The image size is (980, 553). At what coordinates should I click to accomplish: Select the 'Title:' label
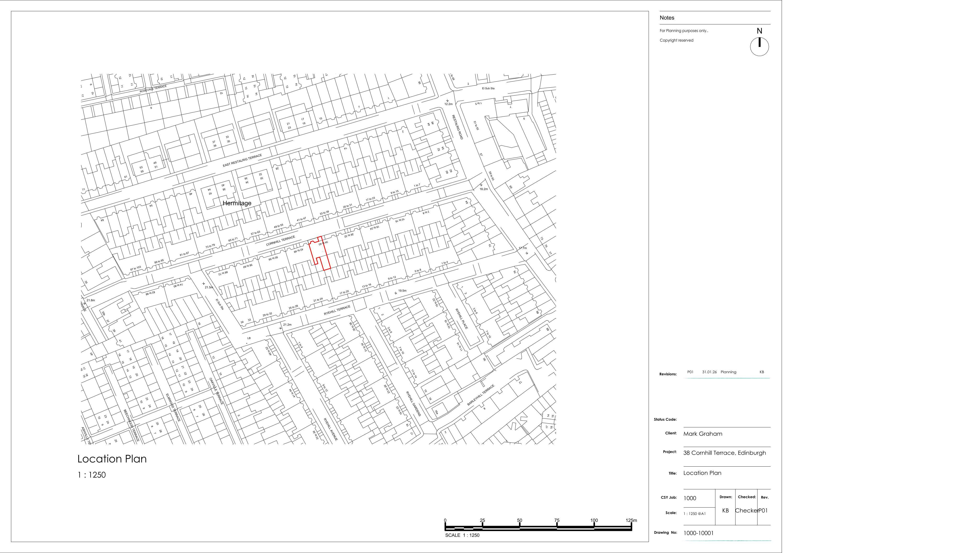click(673, 474)
